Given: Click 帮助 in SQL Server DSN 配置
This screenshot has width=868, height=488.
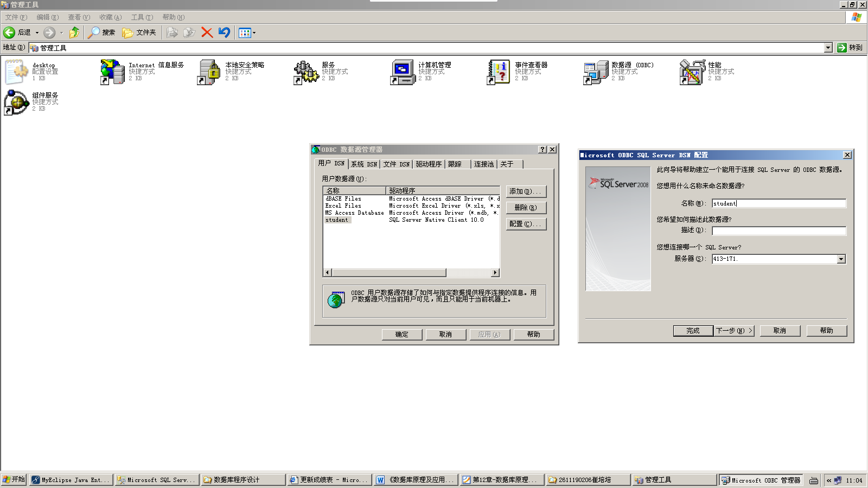Looking at the screenshot, I should point(827,331).
